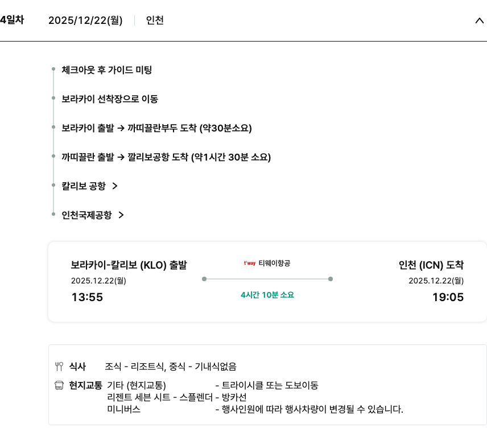Screen dimensions: 487x448
Task: Click the arrow next to 인천국제공항
Action: pyautogui.click(x=121, y=215)
